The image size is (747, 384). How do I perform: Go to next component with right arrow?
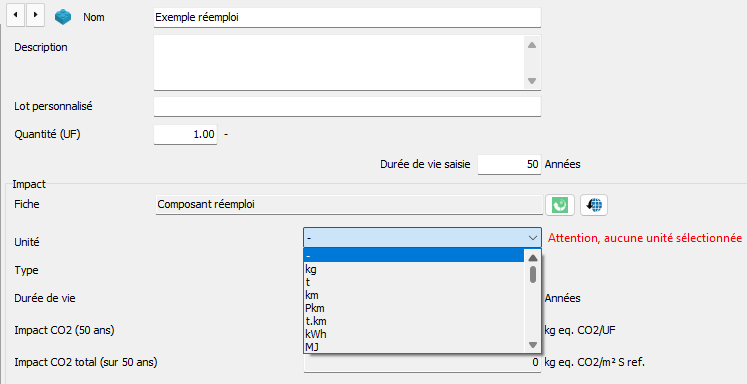(35, 15)
